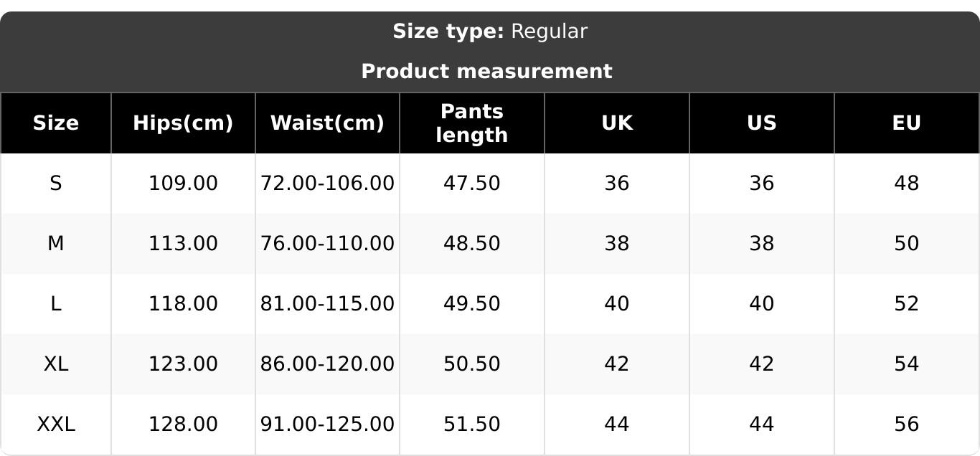Click the EU column header
The image size is (980, 456).
pos(907,123)
